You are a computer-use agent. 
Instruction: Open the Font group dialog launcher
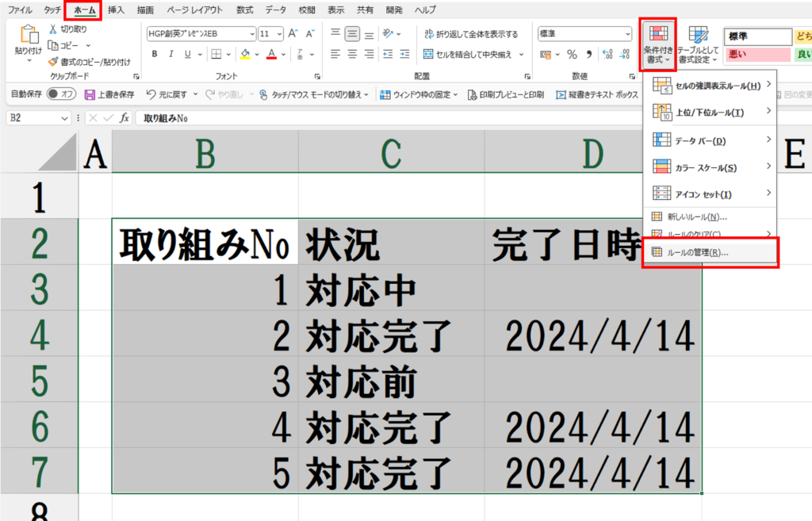[x=317, y=76]
